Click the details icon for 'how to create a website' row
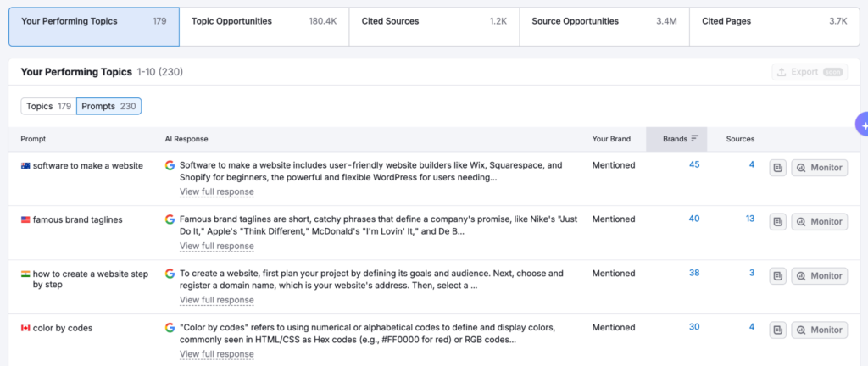This screenshot has height=366, width=868. click(778, 276)
